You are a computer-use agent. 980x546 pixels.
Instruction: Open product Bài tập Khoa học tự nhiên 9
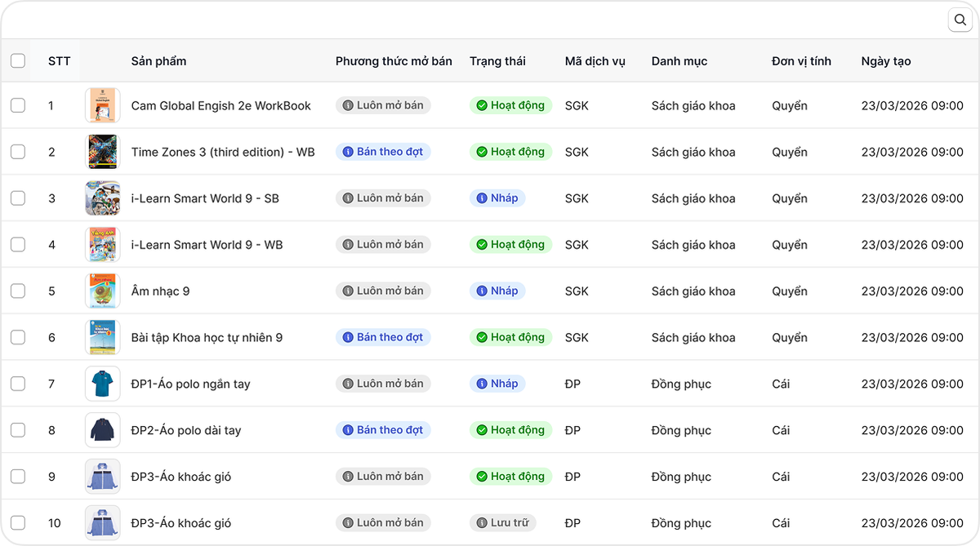[x=207, y=338]
